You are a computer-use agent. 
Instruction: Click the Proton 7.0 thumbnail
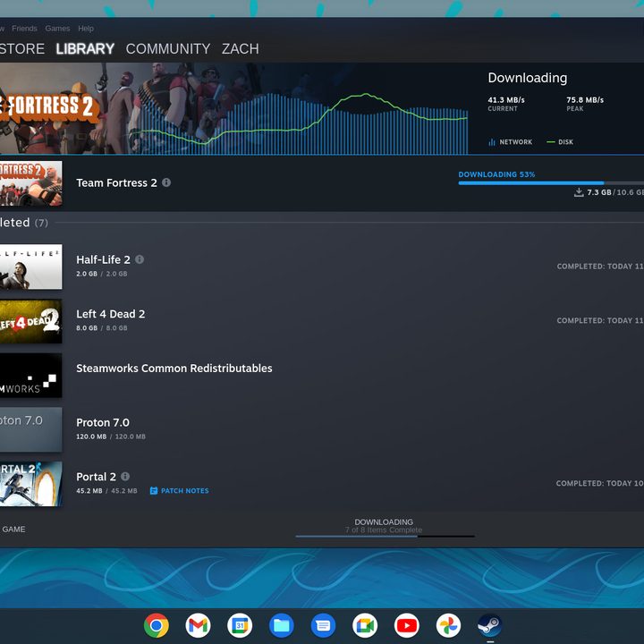(30, 429)
